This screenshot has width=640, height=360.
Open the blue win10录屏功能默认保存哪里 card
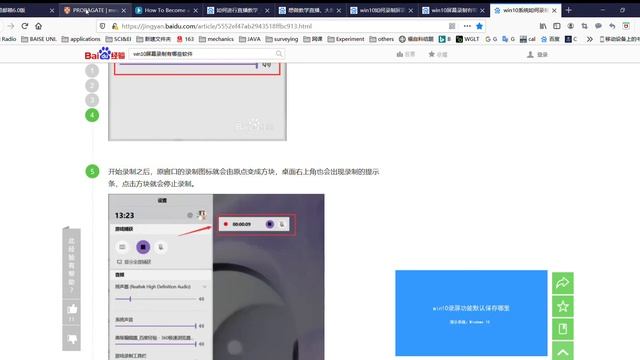click(x=471, y=313)
